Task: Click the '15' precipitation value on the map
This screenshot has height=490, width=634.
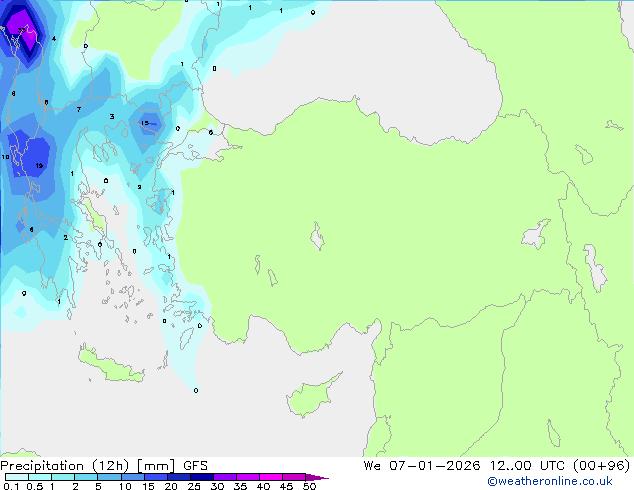Action: click(145, 123)
